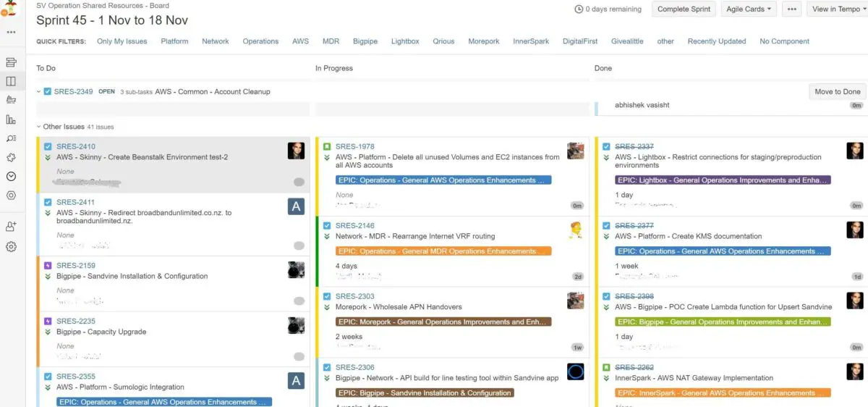This screenshot has width=868, height=407.
Task: Click the Add user icon in sidebar
Action: [11, 227]
